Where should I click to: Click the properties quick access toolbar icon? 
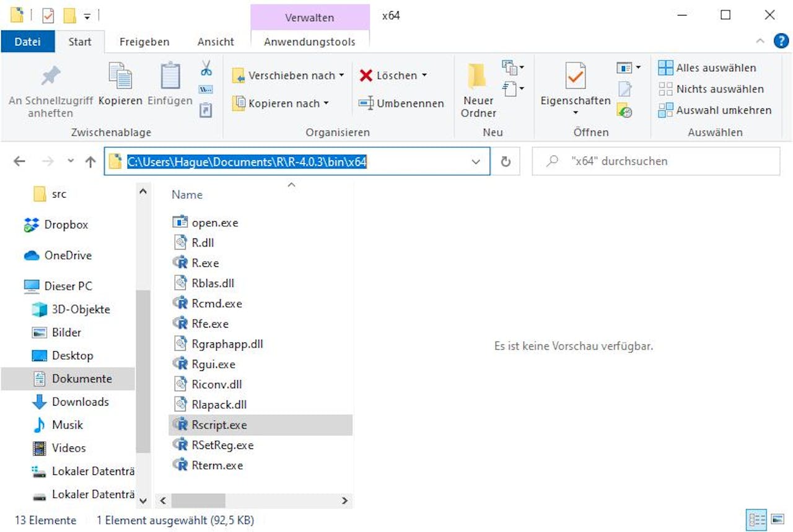click(48, 15)
